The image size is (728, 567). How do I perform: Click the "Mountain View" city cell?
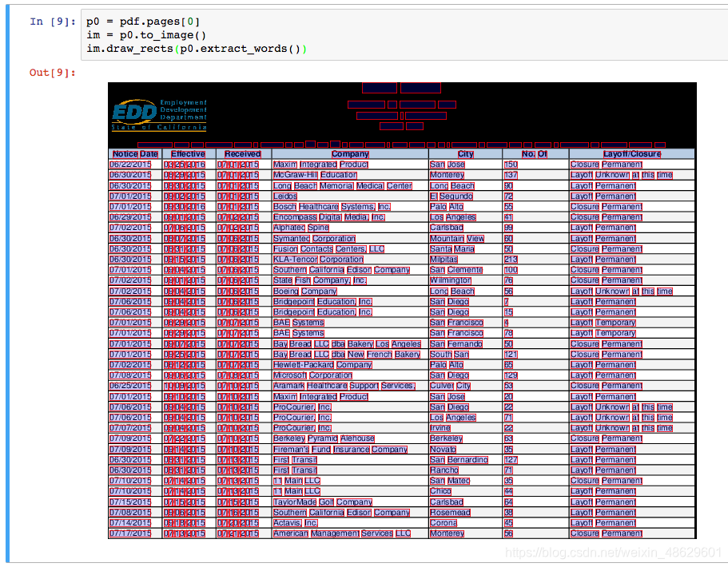point(457,239)
